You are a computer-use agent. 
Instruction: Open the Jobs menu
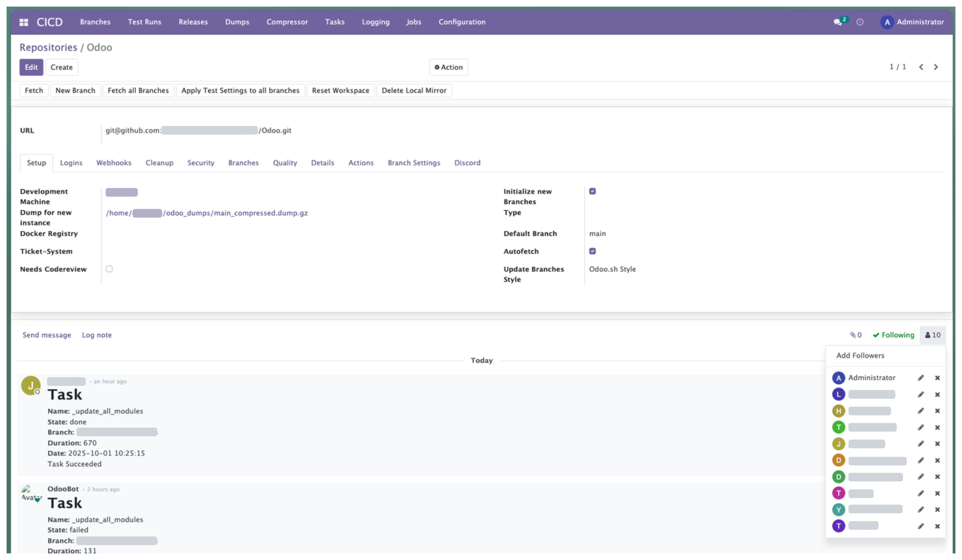[x=413, y=22]
